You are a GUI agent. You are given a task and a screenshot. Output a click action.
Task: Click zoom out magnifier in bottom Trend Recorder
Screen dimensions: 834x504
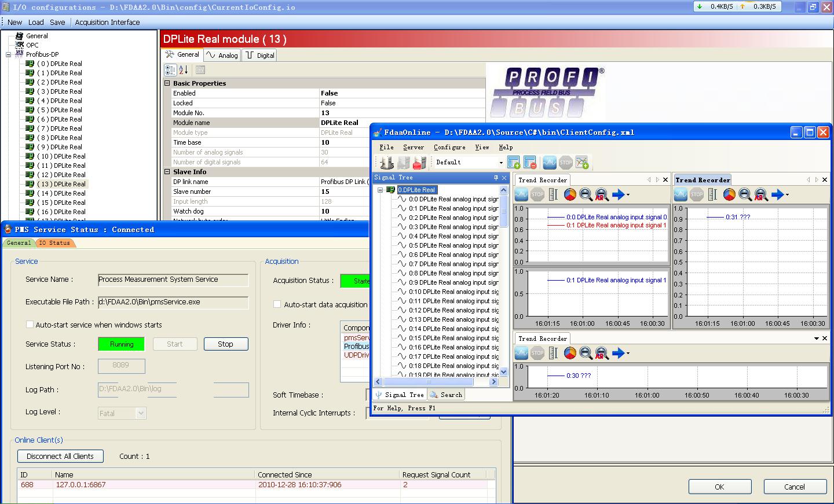pos(586,353)
